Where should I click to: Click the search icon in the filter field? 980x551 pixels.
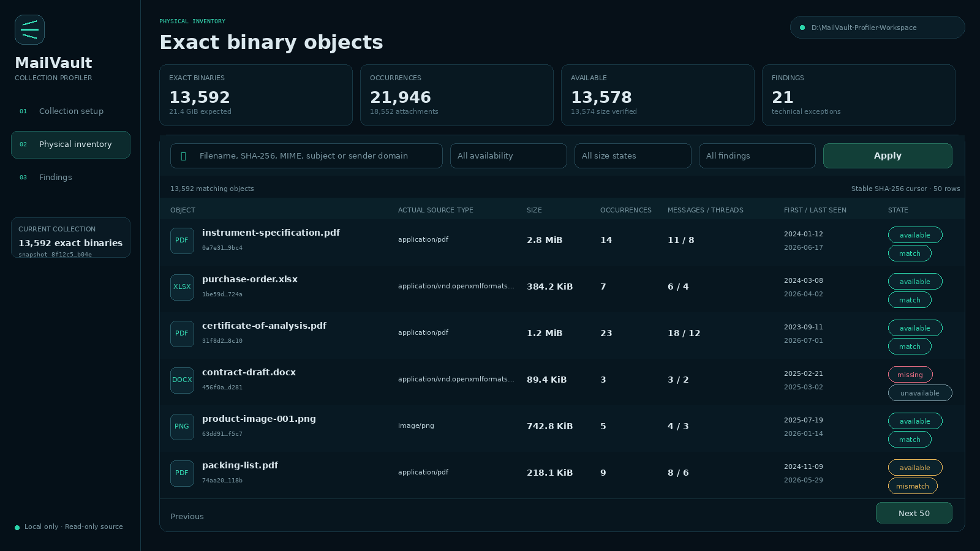point(183,156)
